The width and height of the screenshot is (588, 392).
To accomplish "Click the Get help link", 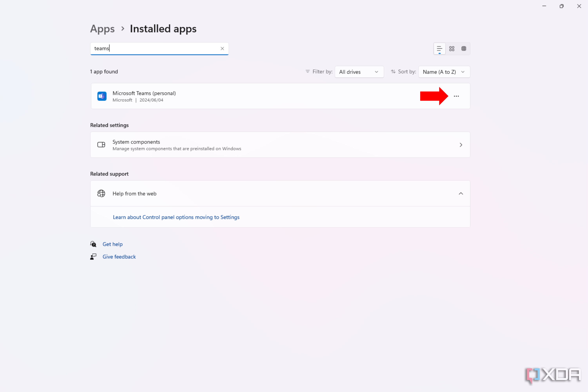I will (113, 244).
